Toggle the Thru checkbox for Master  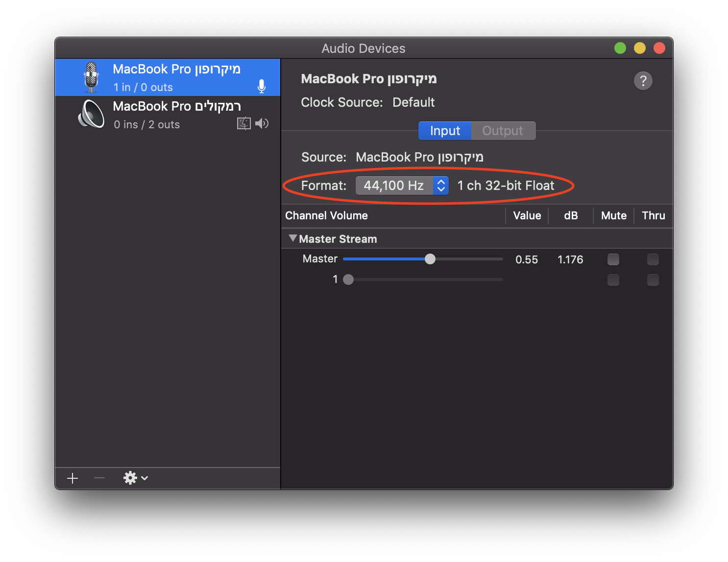653,259
